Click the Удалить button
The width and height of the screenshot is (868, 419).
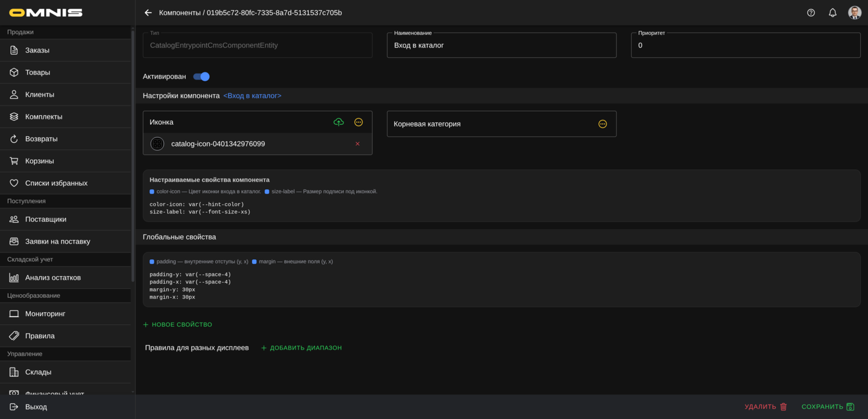pos(766,407)
